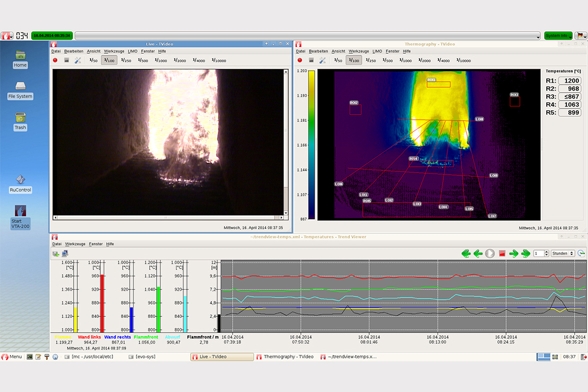Open settings tools icon in Thermography toolbar
Screen dimensions: 588x392
[322, 60]
